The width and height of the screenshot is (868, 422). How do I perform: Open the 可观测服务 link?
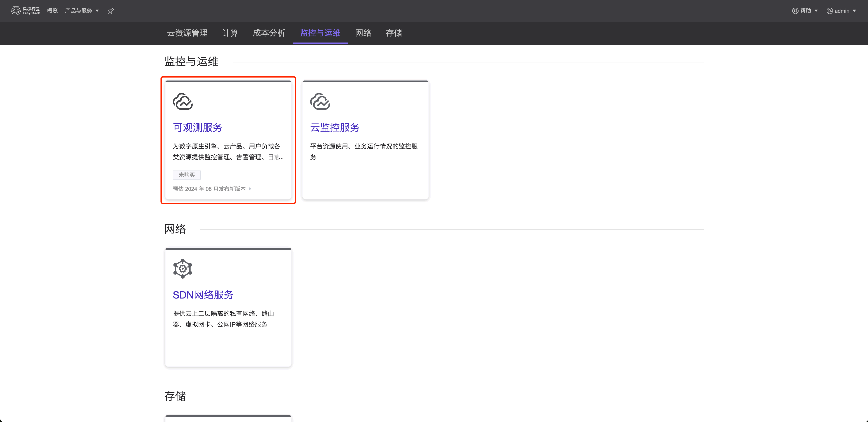[197, 127]
